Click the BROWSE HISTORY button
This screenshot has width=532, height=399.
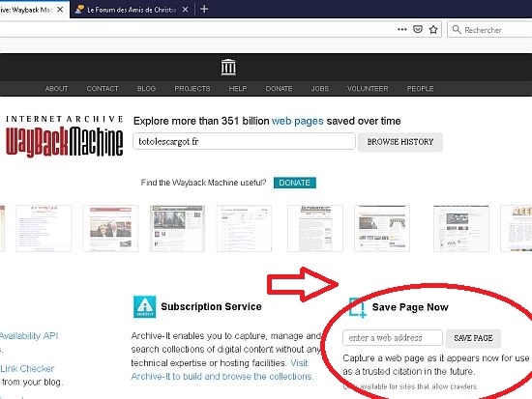[x=400, y=142]
